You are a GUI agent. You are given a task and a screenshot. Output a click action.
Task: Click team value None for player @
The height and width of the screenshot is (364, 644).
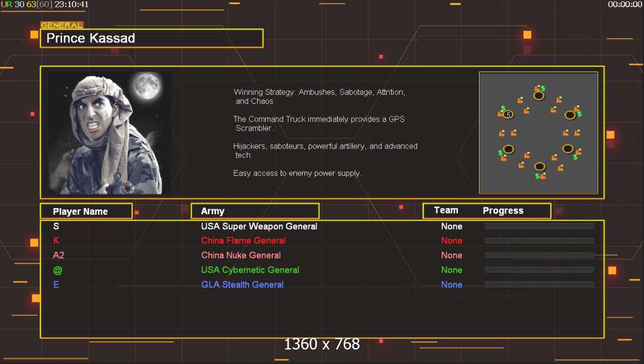(x=452, y=270)
